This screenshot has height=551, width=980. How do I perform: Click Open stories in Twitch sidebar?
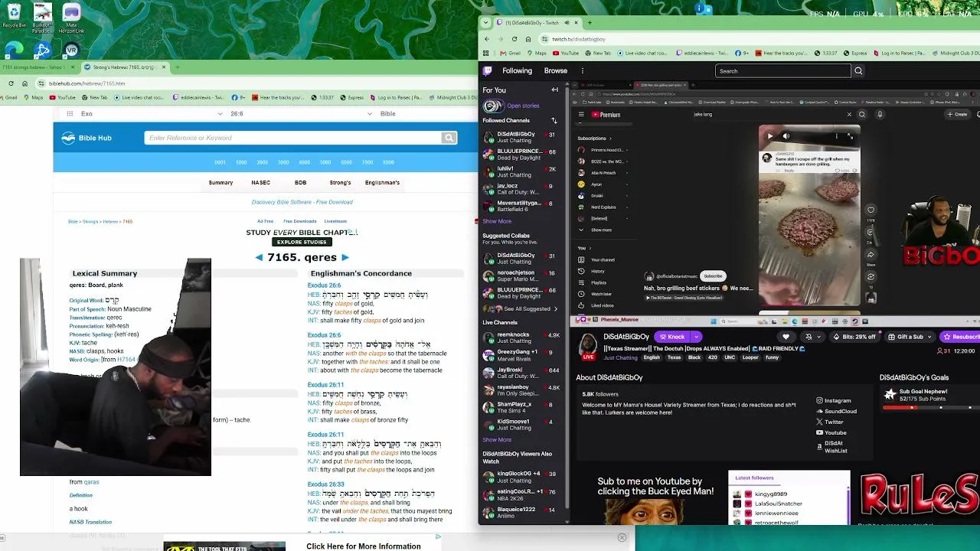[523, 106]
